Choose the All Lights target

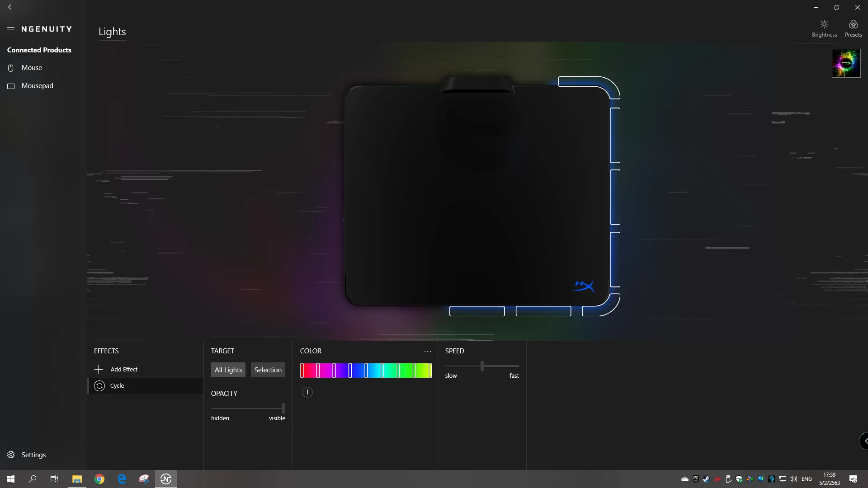coord(228,370)
